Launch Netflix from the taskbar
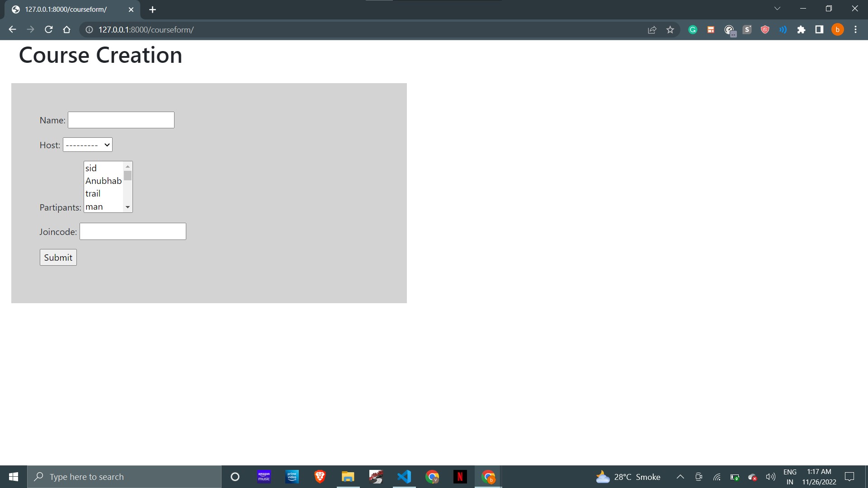This screenshot has width=868, height=488. coord(460,477)
